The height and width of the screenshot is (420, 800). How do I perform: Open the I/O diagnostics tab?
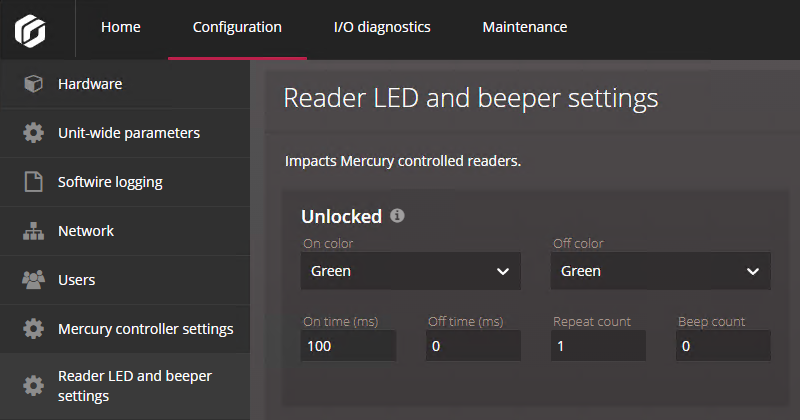[382, 28]
